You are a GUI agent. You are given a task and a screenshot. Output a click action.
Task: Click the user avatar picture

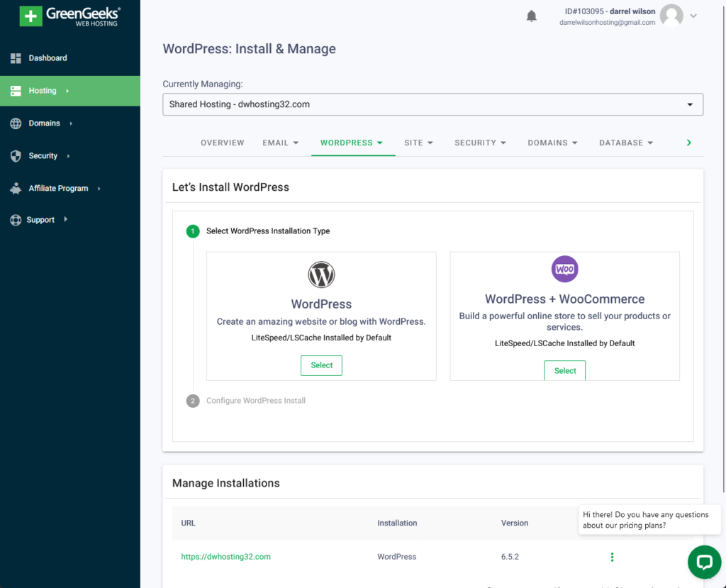pos(671,16)
